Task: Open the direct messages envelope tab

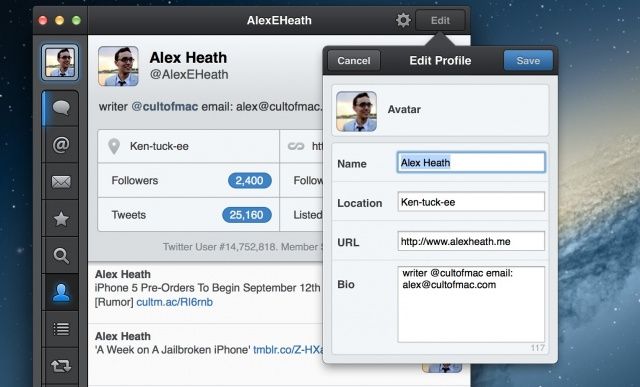Action: coord(61,182)
